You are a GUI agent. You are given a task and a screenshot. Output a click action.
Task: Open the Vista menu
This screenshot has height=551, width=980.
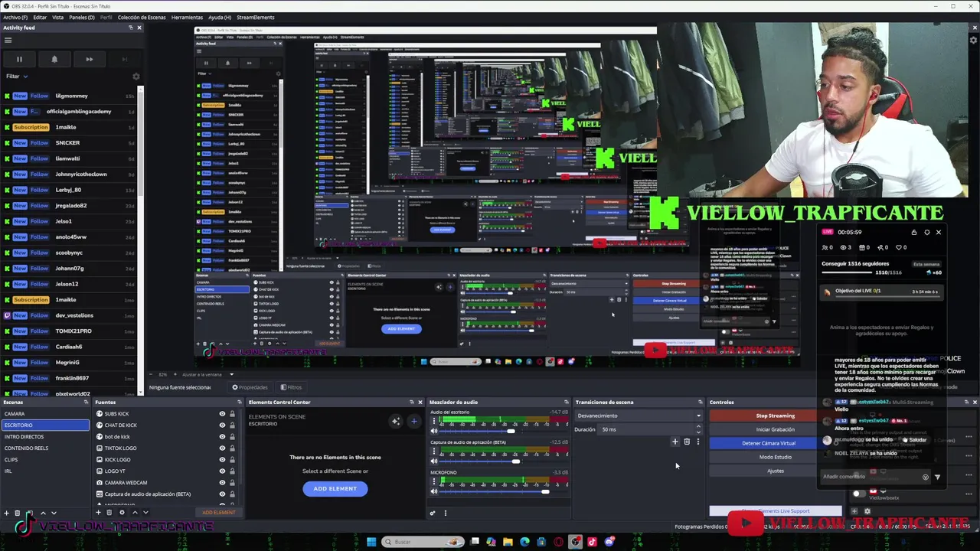[57, 17]
